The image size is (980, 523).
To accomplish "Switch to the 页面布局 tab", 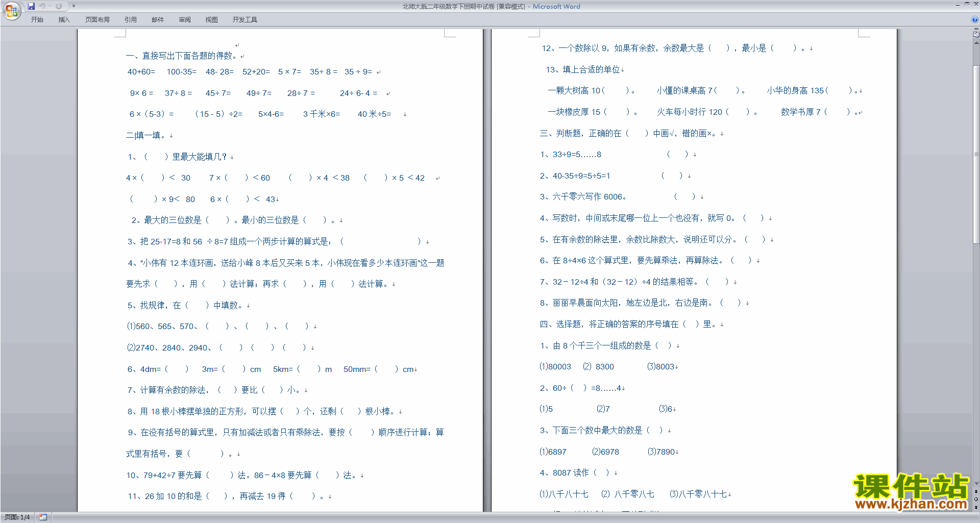I will pyautogui.click(x=97, y=20).
